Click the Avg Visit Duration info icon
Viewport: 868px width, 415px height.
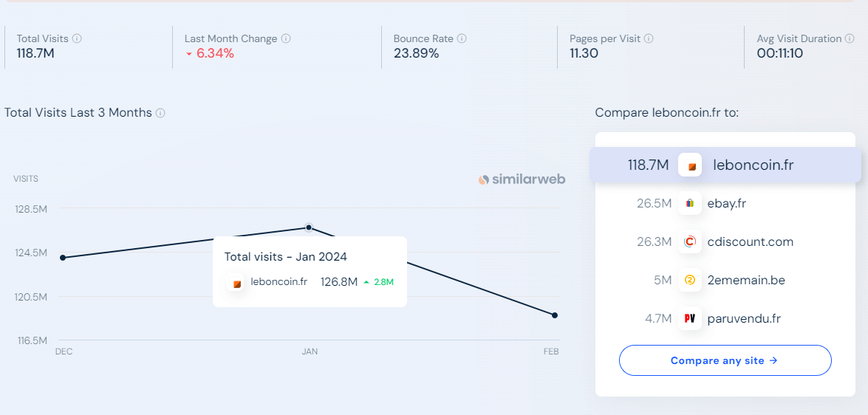850,38
